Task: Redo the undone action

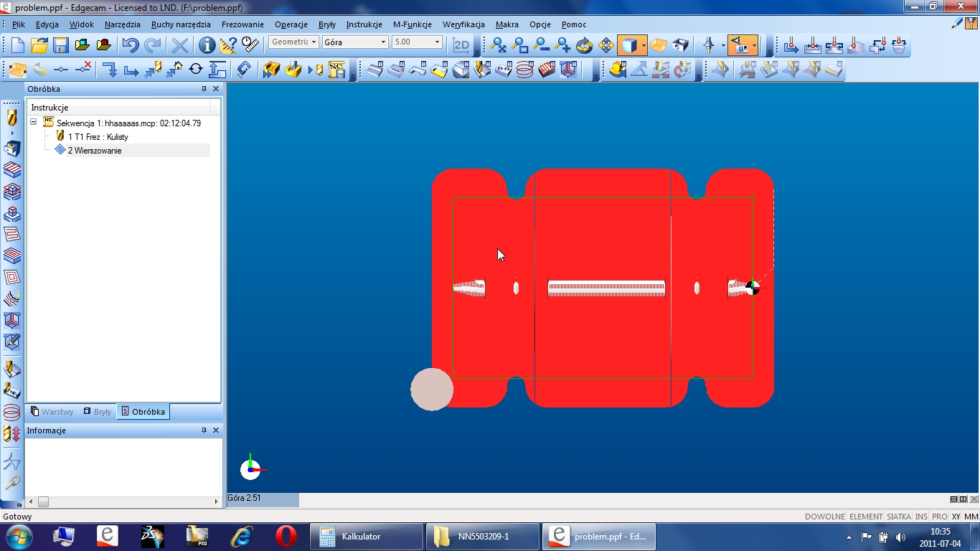Action: click(152, 45)
